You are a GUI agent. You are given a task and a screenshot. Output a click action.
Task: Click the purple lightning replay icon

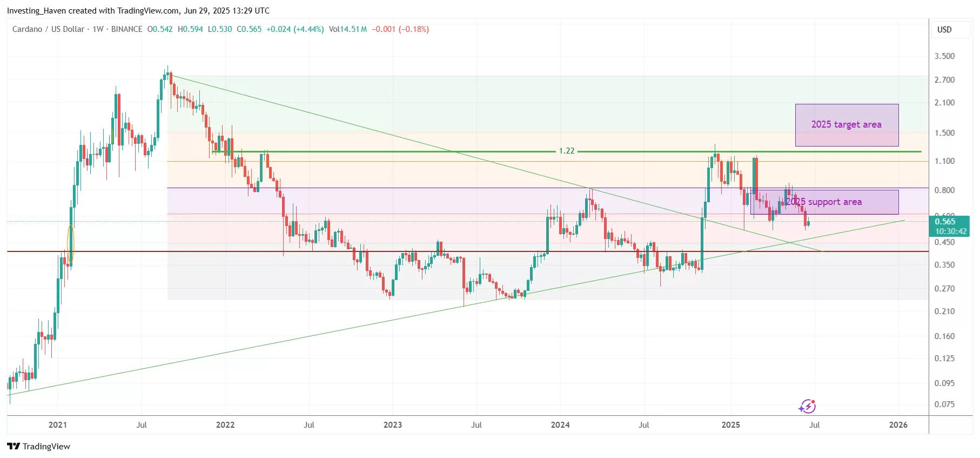pos(807,406)
